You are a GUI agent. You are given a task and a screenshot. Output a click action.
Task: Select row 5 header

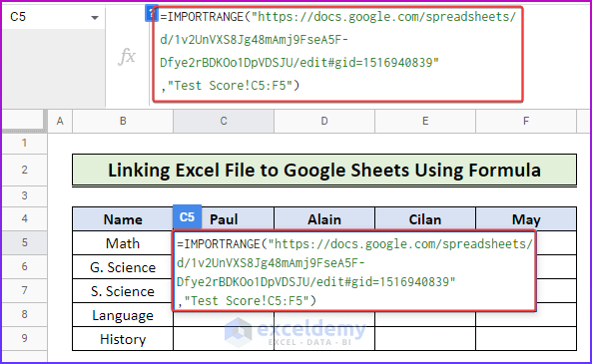tap(25, 242)
